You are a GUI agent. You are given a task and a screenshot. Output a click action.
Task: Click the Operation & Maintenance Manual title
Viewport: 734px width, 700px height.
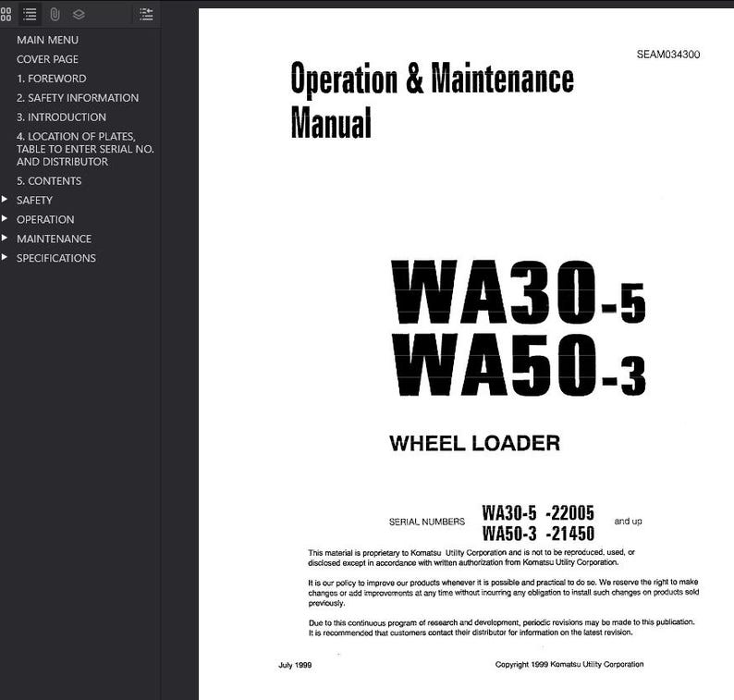[x=432, y=100]
